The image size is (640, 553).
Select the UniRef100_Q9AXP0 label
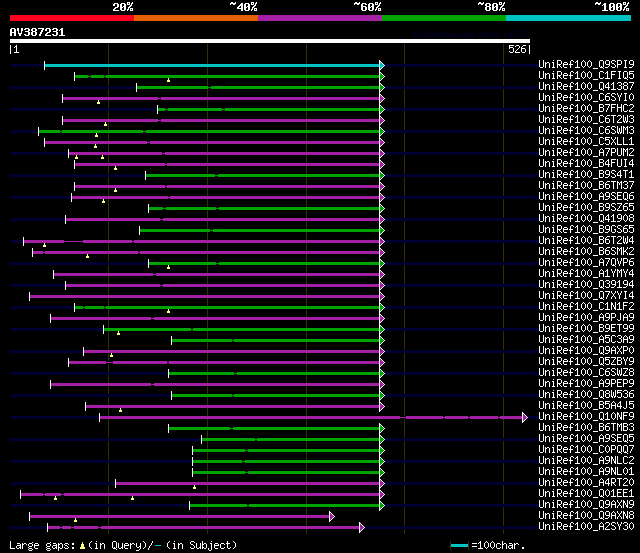coord(586,351)
